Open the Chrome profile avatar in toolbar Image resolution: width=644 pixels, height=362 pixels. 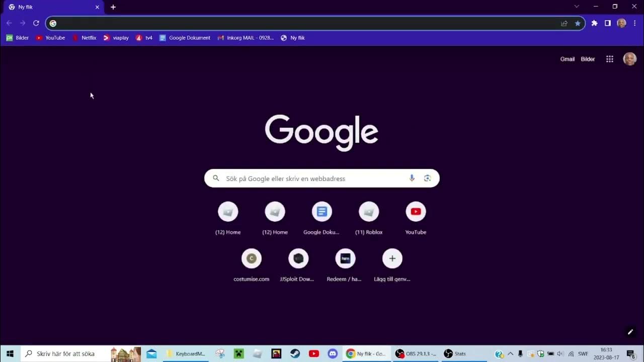pos(621,23)
